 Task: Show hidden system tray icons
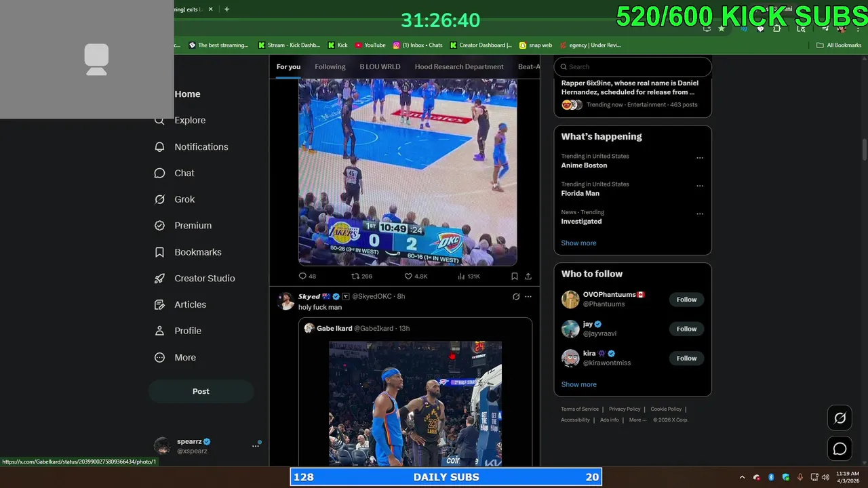point(742,477)
